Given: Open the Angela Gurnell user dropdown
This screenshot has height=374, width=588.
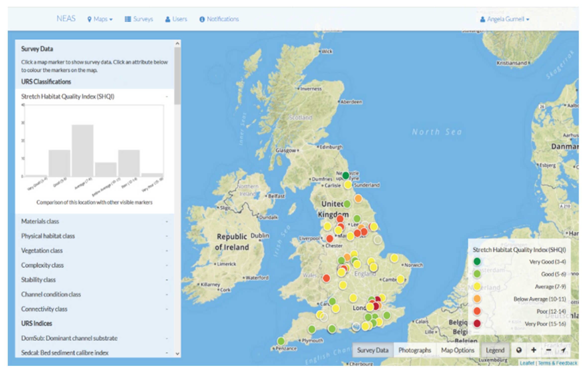Looking at the screenshot, I should (505, 19).
